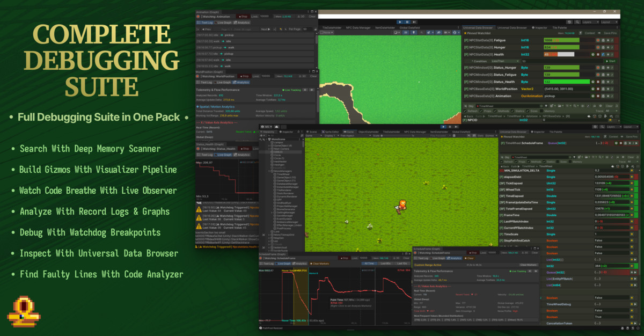Click the record icon in WorldPosition graph window
The image size is (644, 336).
197,76
